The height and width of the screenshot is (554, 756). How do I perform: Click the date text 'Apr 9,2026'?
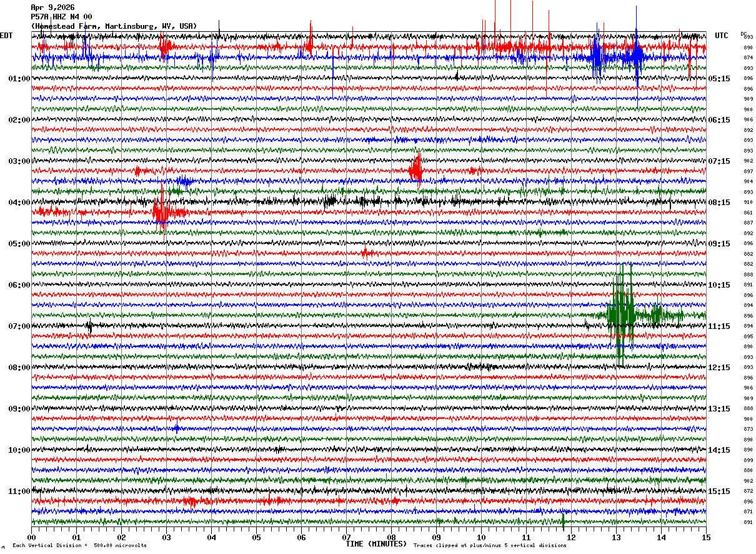pos(52,8)
